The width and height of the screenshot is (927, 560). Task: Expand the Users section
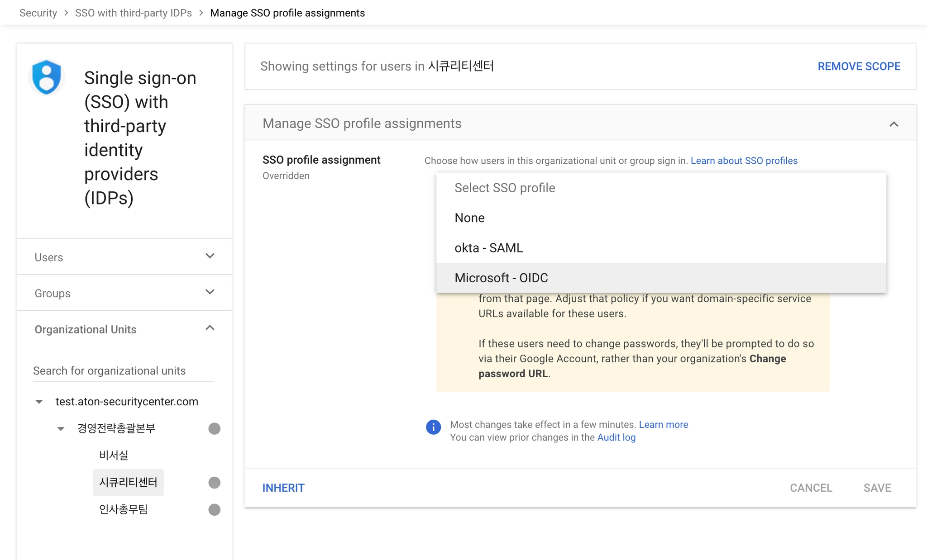tap(210, 256)
